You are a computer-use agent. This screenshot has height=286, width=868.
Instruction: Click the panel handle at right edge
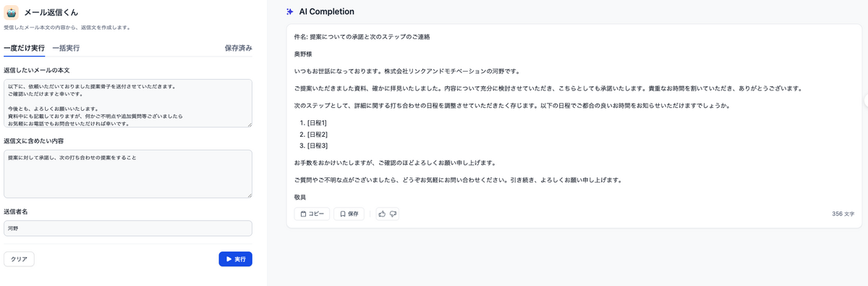tap(865, 103)
